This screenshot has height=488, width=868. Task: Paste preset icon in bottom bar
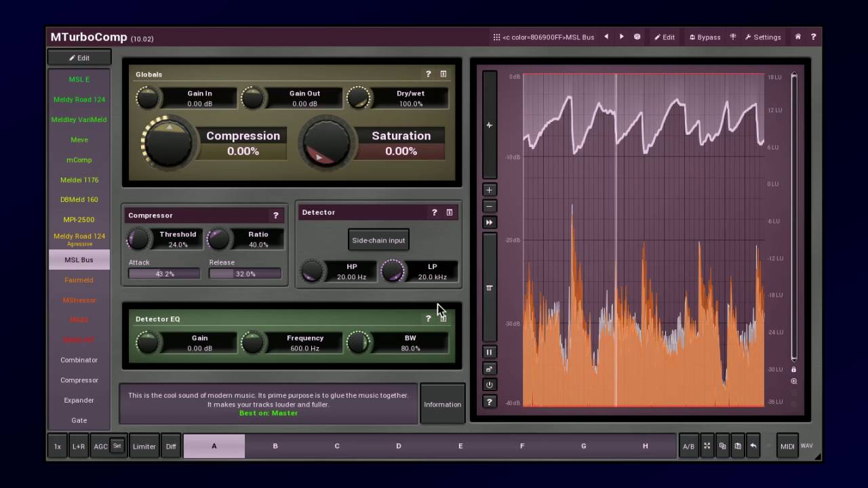click(738, 446)
